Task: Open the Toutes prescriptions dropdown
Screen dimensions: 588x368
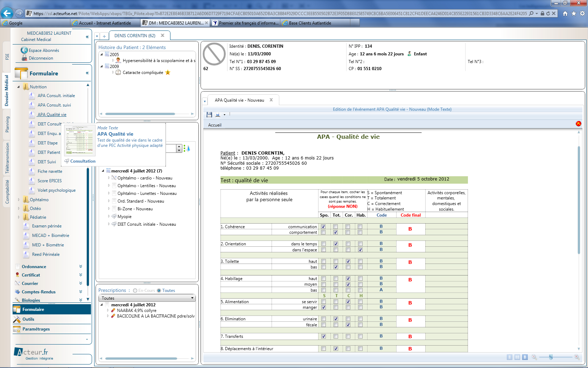Action: click(x=147, y=298)
